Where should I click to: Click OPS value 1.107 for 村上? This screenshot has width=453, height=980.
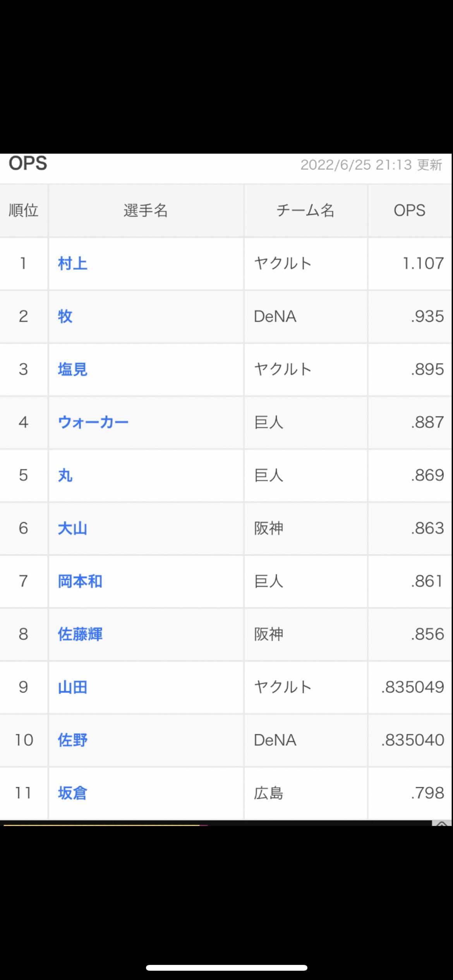point(423,264)
